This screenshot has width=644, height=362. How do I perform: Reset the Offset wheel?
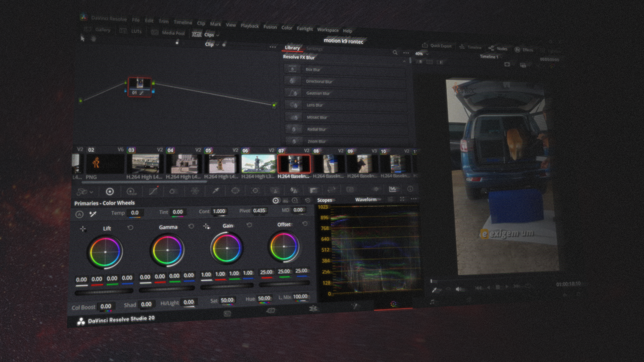point(305,223)
